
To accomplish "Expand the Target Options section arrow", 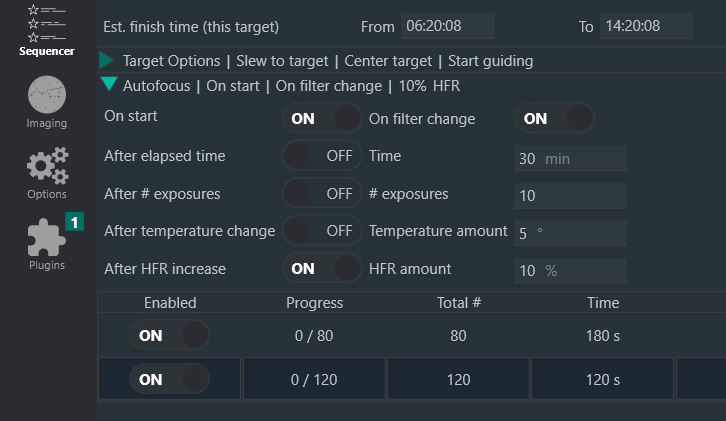I will coord(108,61).
